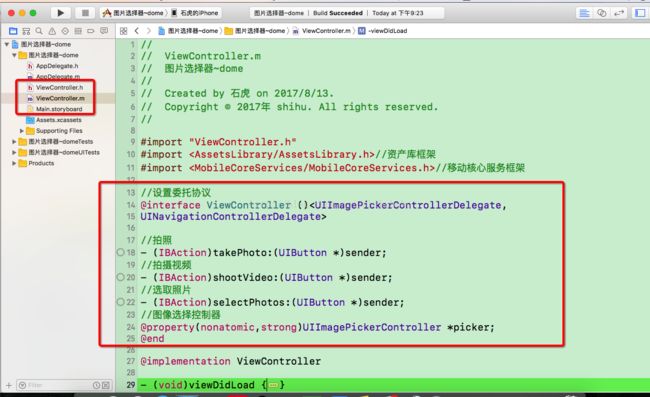Choose the 石虎的iPhone run destination
Viewport: 650px width, 397px height.
pyautogui.click(x=195, y=13)
